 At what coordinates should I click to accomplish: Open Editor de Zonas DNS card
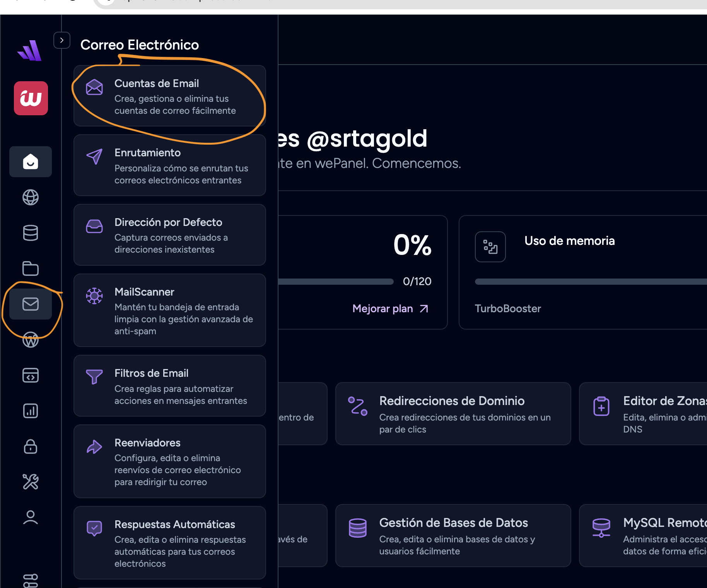643,414
